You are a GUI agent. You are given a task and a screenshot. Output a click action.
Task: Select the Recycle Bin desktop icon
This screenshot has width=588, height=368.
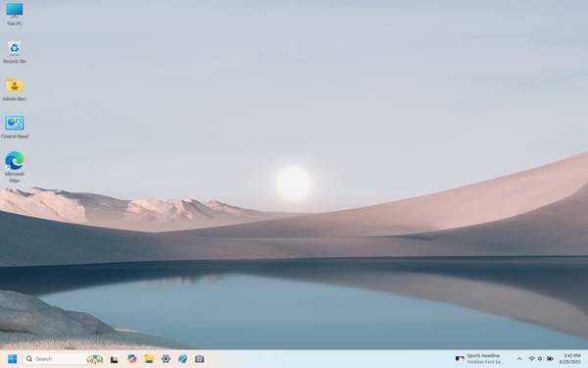pos(15,52)
